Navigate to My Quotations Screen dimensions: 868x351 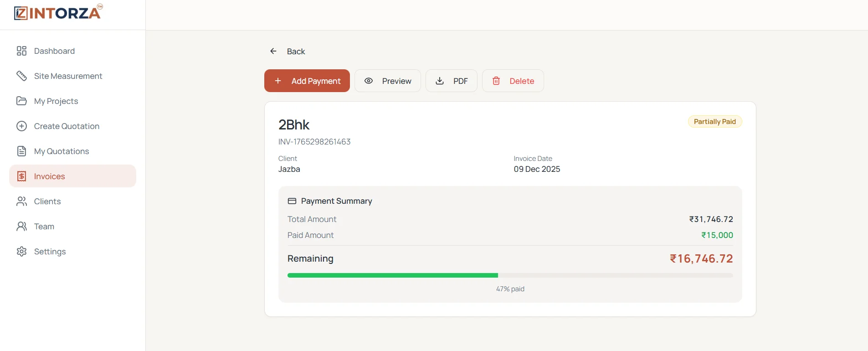click(72, 151)
